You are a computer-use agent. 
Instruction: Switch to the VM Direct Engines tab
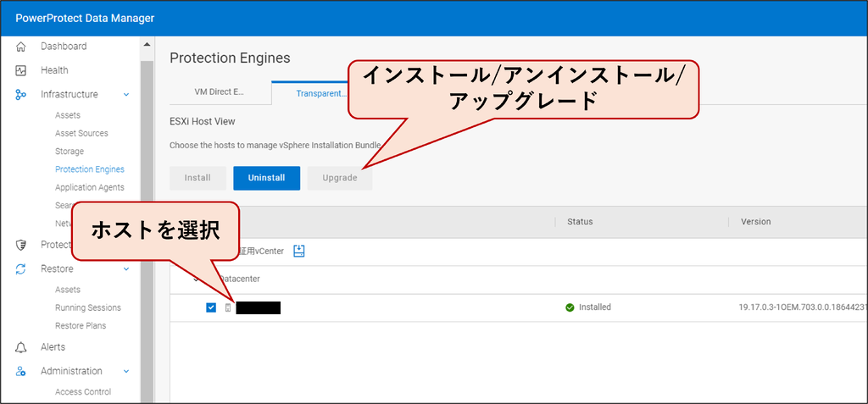(x=220, y=92)
